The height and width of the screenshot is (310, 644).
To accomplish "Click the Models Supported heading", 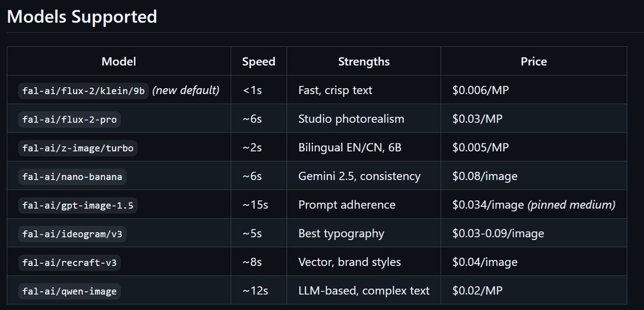I will [82, 17].
